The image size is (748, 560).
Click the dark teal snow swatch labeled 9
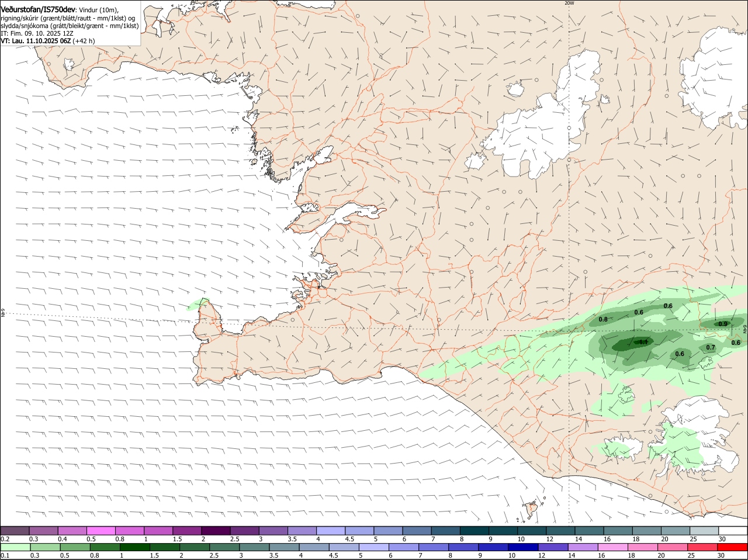coord(502,530)
